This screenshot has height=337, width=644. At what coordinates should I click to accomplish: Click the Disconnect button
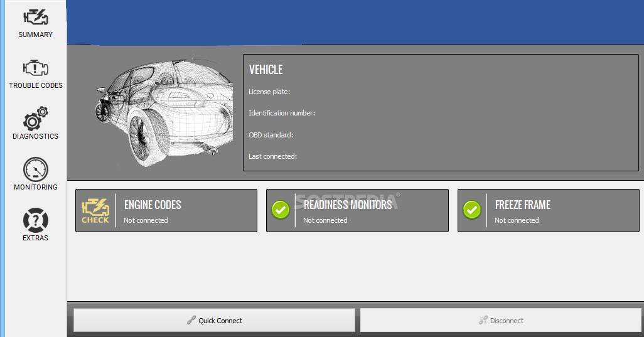(501, 320)
